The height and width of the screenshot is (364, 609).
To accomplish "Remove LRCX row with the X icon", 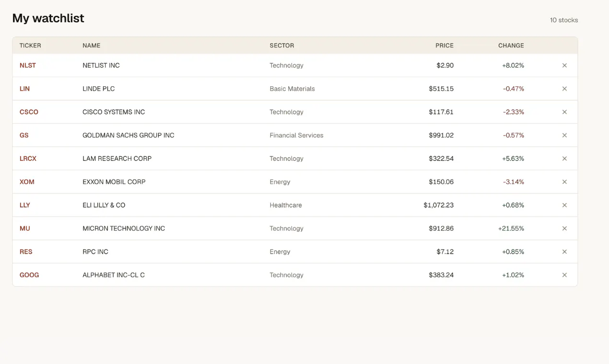I will pyautogui.click(x=564, y=159).
